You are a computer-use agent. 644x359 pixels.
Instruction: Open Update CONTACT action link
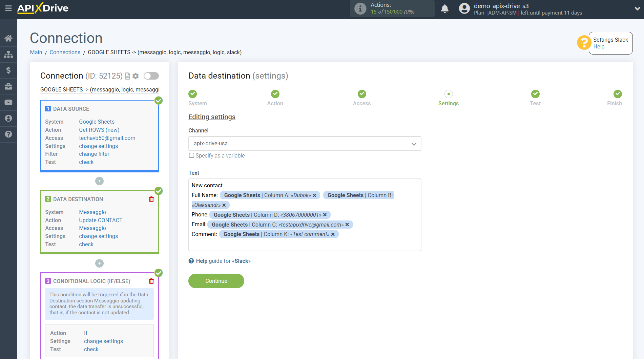pyautogui.click(x=101, y=220)
